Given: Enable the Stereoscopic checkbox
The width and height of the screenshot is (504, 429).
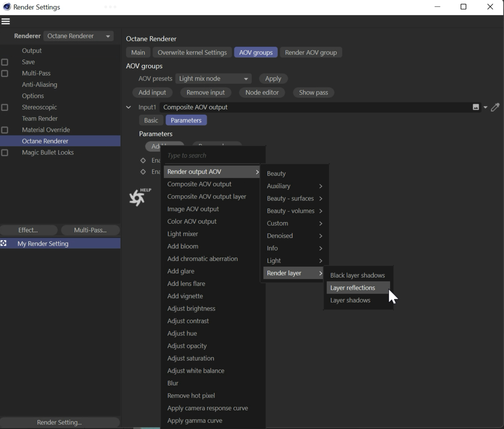Looking at the screenshot, I should click(5, 107).
